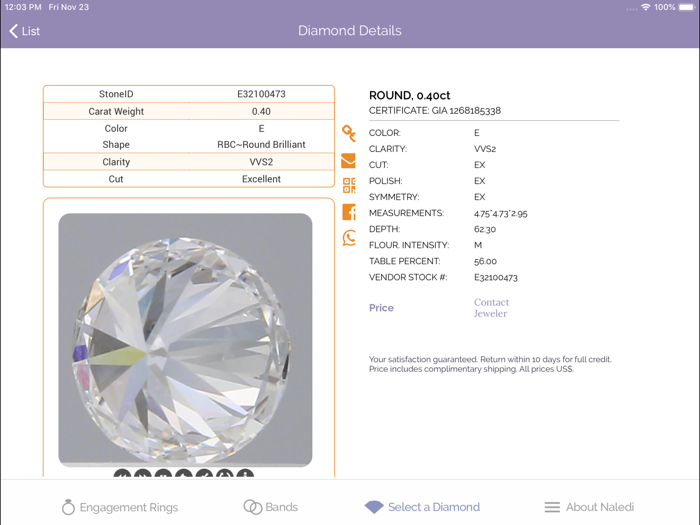Tap the Contact Jeweler price link

coord(491,308)
